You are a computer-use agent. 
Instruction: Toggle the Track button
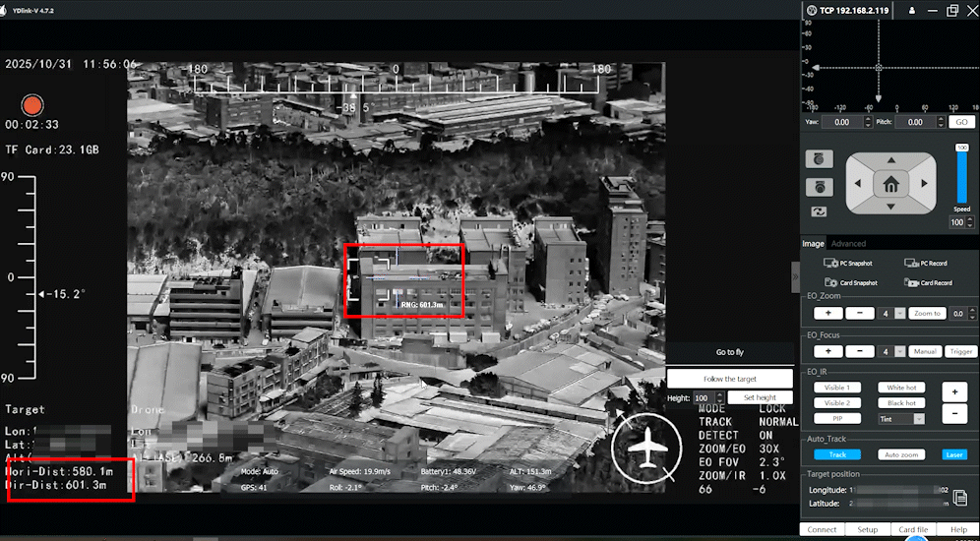(x=836, y=454)
